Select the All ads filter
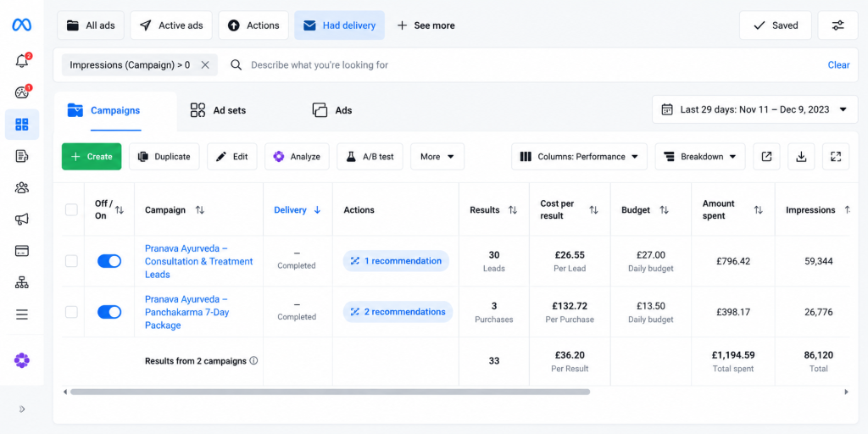868x434 pixels. click(x=91, y=25)
